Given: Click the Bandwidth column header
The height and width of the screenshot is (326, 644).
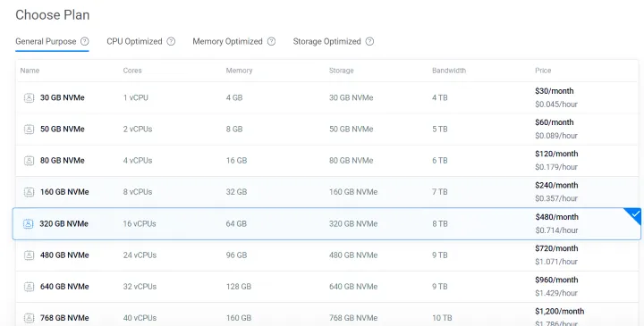Looking at the screenshot, I should [x=449, y=71].
